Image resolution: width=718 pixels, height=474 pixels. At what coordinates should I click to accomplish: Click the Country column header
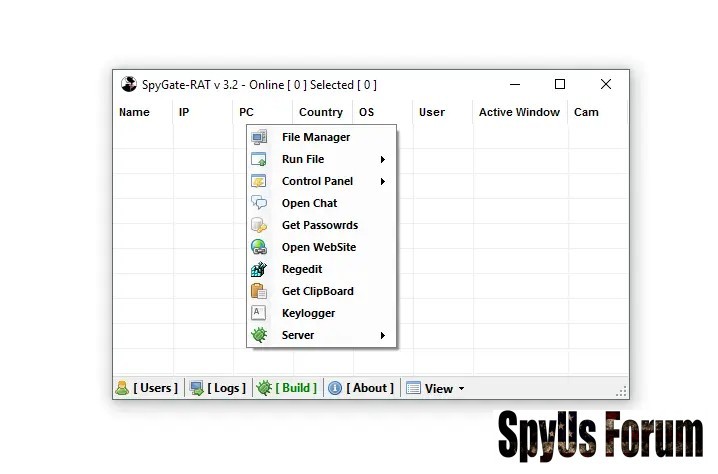pos(321,112)
